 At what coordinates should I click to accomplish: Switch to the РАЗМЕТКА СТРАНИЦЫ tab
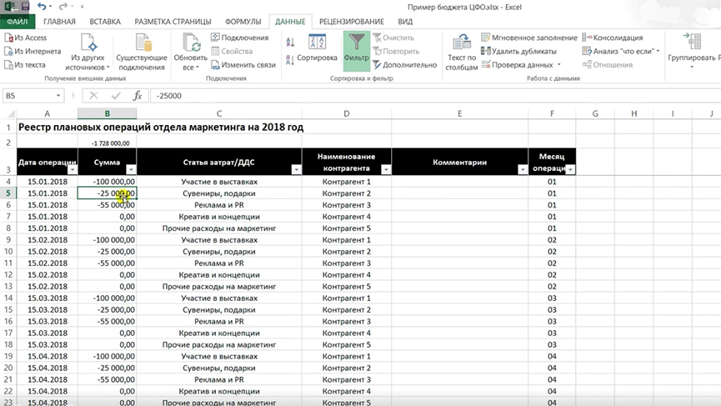173,22
